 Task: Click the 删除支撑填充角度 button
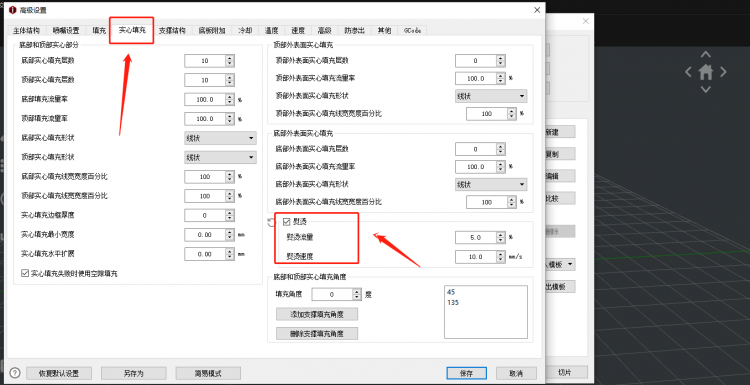point(317,333)
